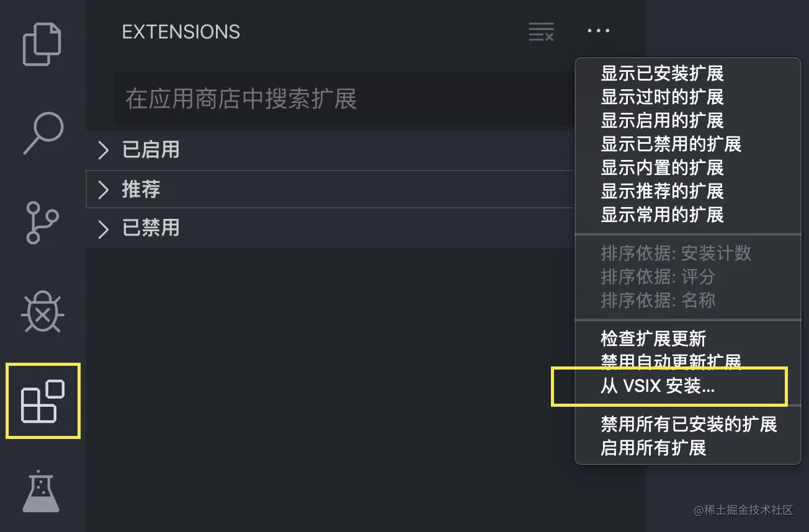Open the Run and Debug bug icon
Image resolution: width=809 pixels, height=532 pixels.
42,313
